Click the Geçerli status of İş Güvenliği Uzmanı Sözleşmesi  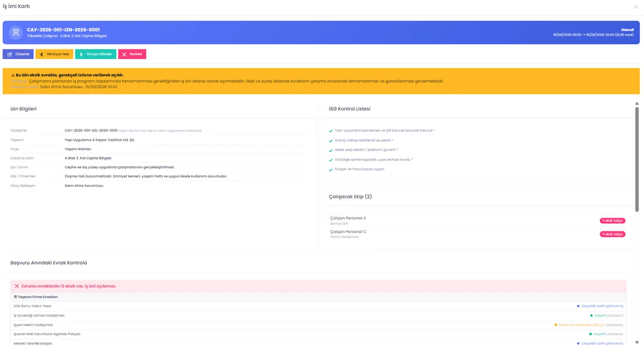pyautogui.click(x=607, y=315)
